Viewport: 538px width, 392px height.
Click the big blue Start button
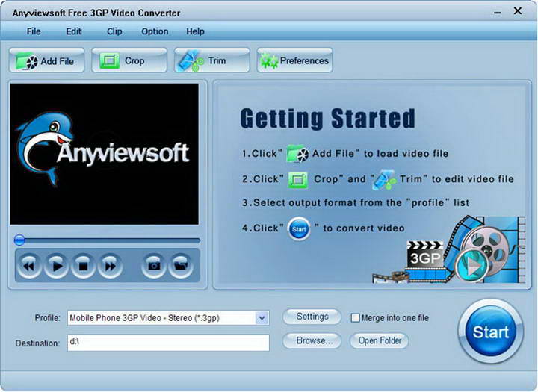pyautogui.click(x=491, y=332)
